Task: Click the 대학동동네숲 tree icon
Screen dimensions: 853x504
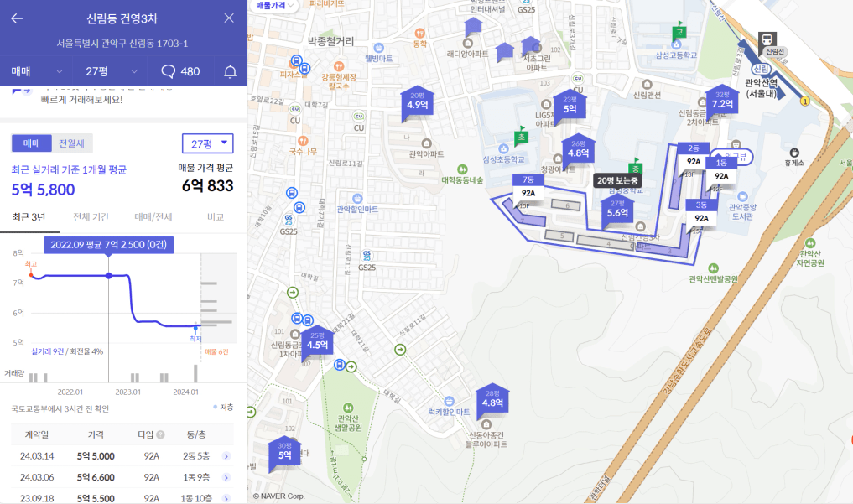Action: click(x=462, y=169)
